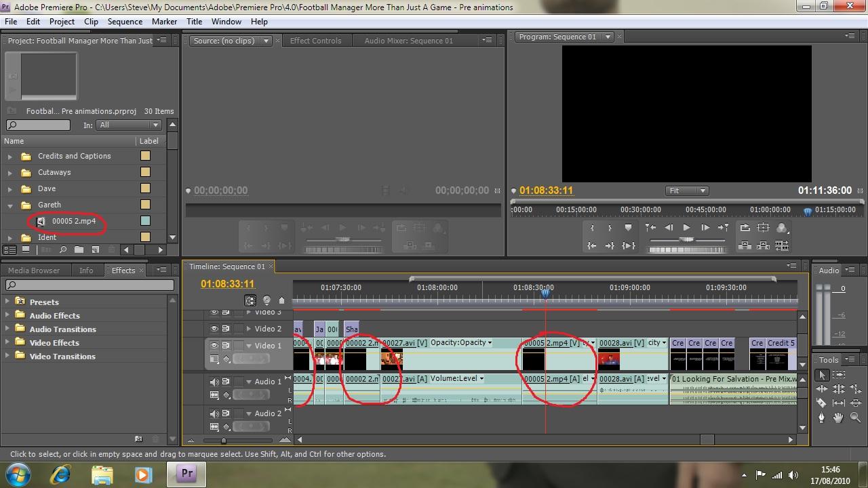Select the Razor tool

(x=821, y=402)
